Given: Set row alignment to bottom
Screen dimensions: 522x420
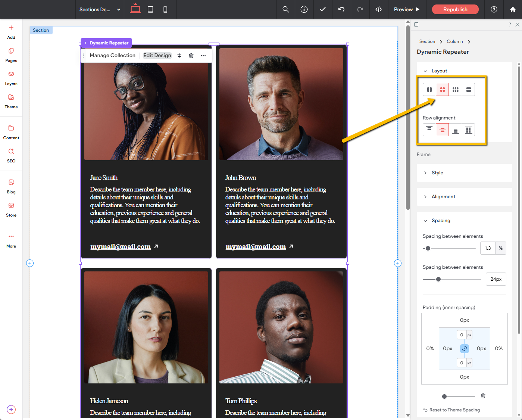Looking at the screenshot, I should pos(456,130).
